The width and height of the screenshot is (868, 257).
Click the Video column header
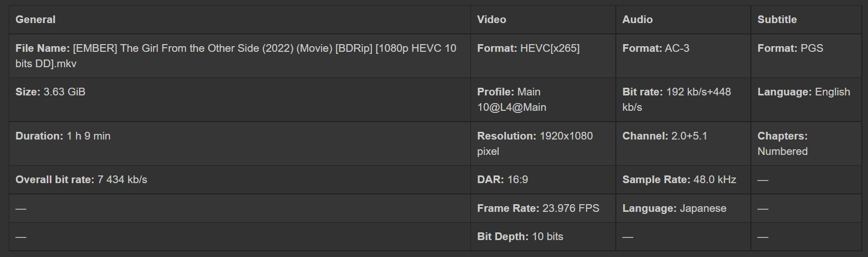(492, 19)
